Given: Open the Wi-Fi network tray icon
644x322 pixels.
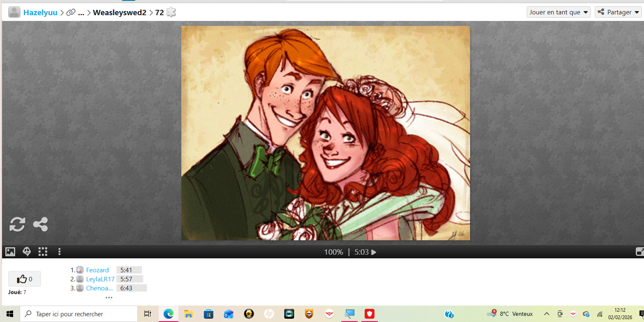Looking at the screenshot, I should tap(600, 314).
